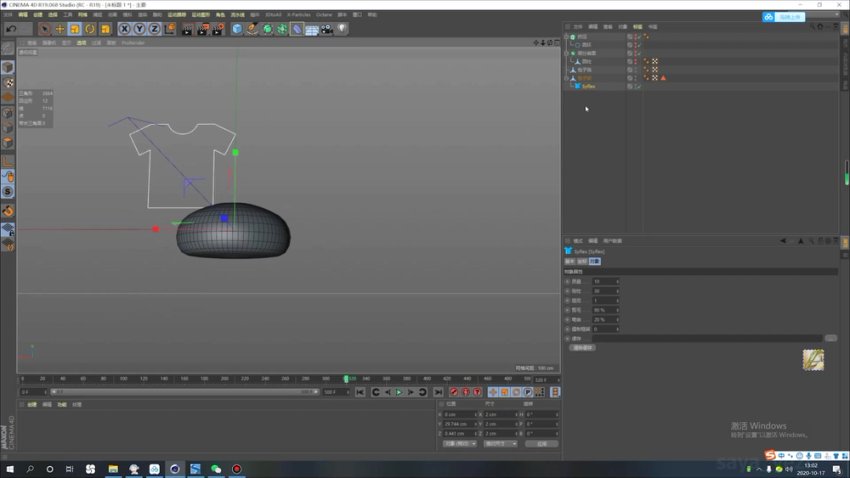
Task: Toggle keyframe circle beside first attribute
Action: pos(568,282)
